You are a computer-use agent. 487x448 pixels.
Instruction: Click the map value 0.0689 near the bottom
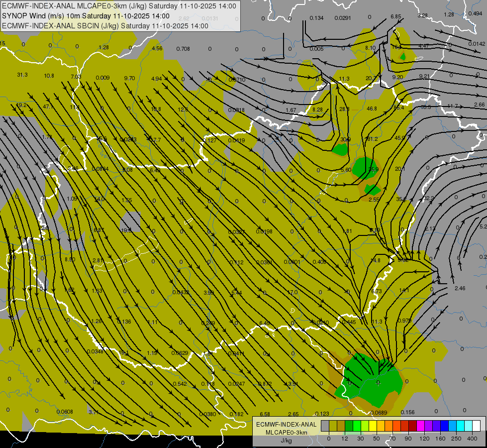click(x=379, y=413)
